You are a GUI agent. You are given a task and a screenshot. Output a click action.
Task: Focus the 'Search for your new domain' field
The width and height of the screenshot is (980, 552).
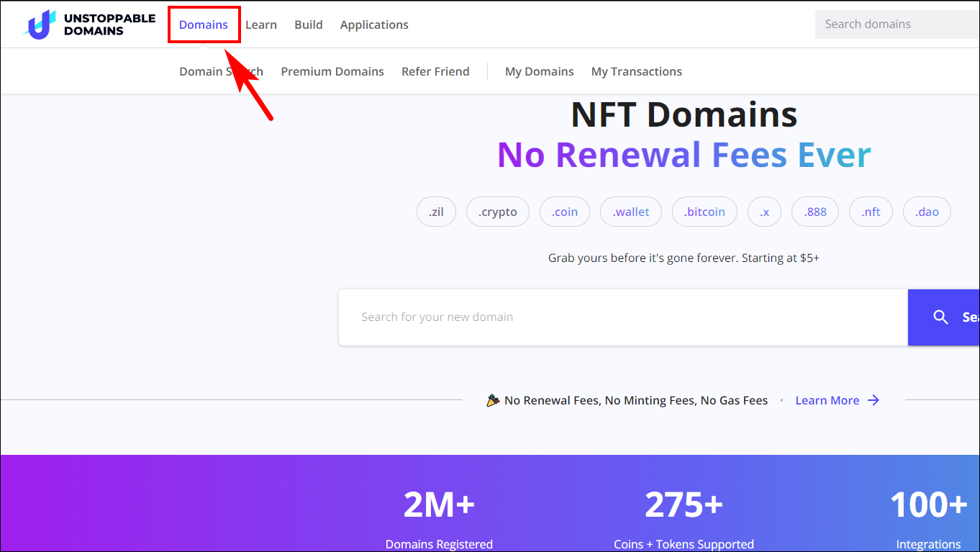coord(623,317)
